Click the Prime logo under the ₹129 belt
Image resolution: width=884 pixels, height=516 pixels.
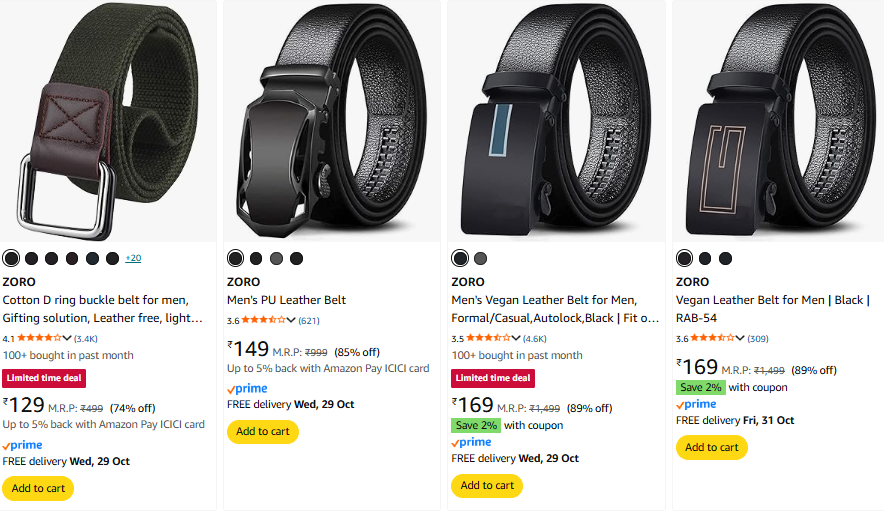click(23, 445)
